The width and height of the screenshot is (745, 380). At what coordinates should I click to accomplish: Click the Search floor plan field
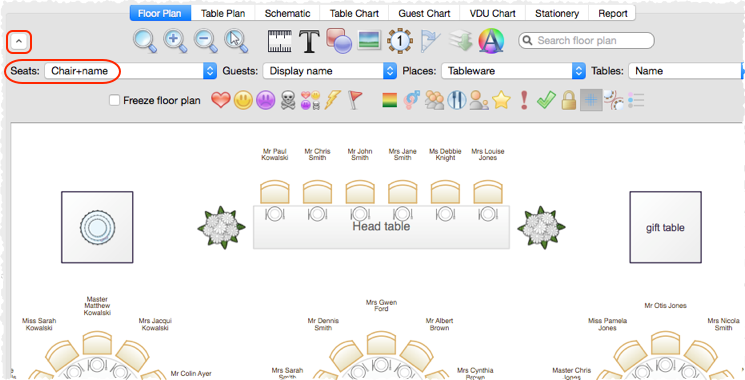(x=586, y=41)
